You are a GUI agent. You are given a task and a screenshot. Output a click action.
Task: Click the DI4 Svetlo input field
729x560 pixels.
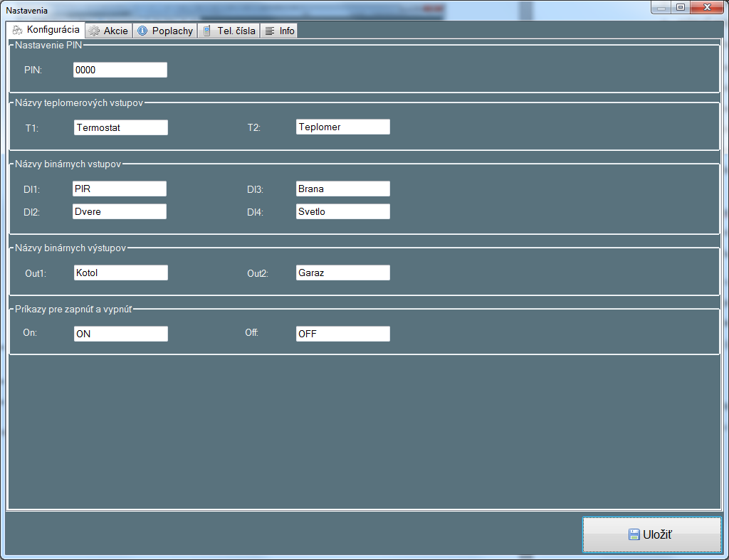(x=343, y=211)
